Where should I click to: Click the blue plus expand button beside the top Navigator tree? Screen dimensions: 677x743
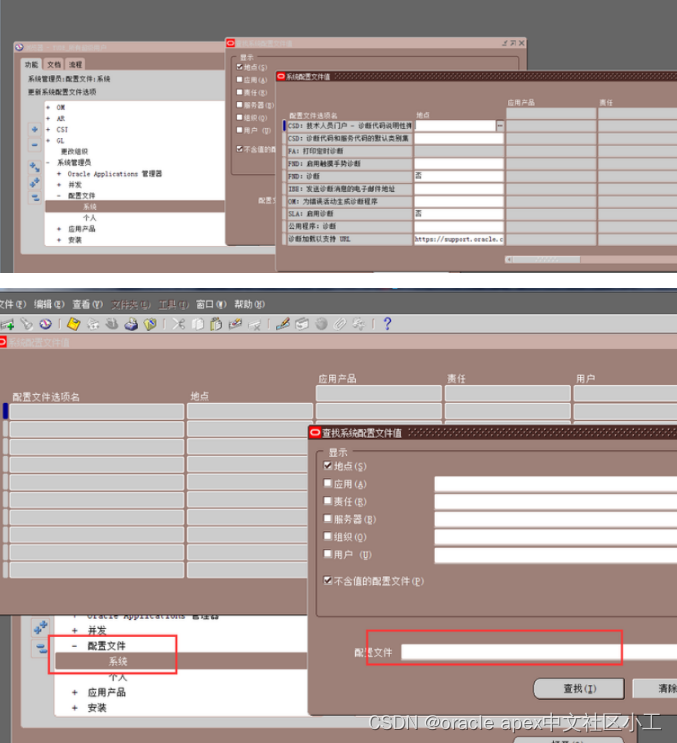(x=35, y=129)
